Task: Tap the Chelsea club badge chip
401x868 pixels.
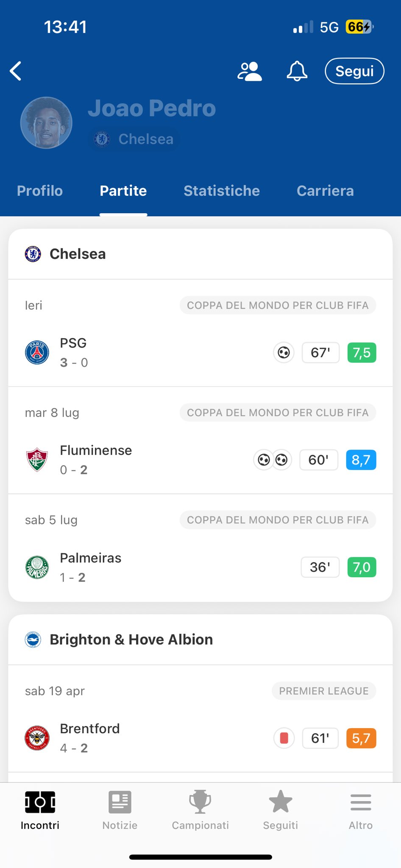Action: coord(134,139)
